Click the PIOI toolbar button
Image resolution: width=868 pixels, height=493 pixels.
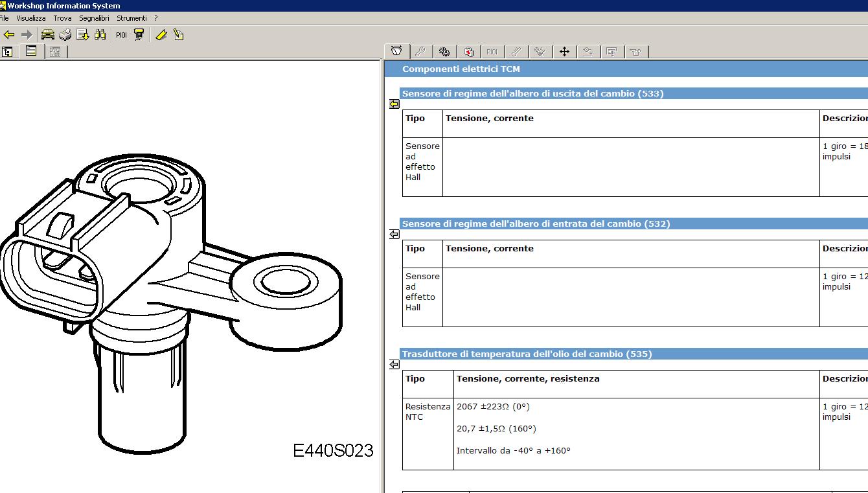pos(121,35)
